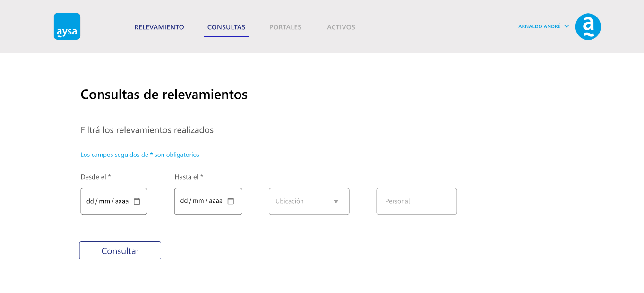Open the calendar picker for Desde el
Viewport: 644px width, 293px height.
137,201
